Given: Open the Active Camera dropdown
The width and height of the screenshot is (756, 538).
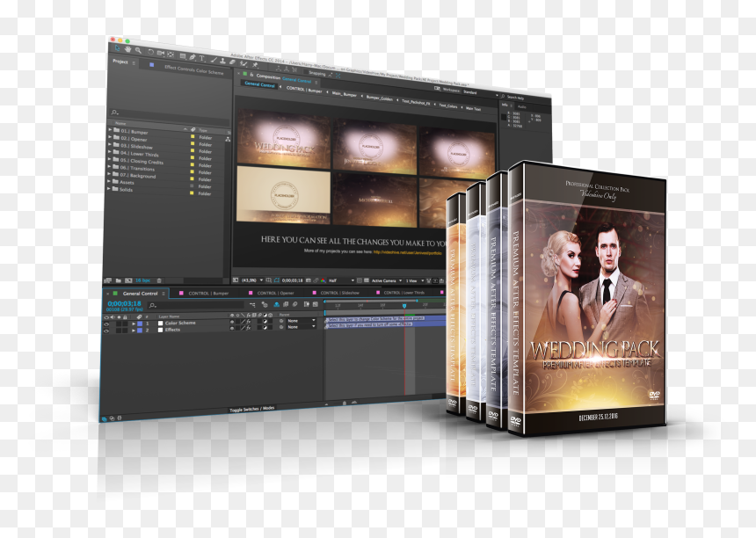Looking at the screenshot, I should [387, 280].
